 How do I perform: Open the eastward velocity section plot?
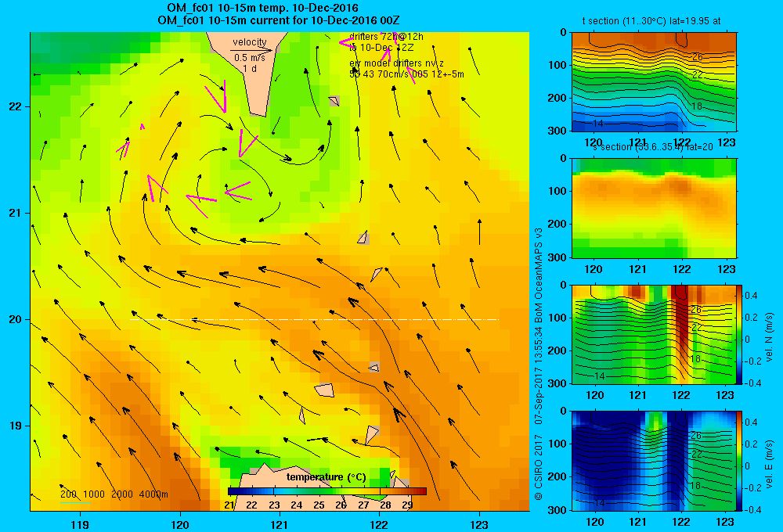[654, 461]
